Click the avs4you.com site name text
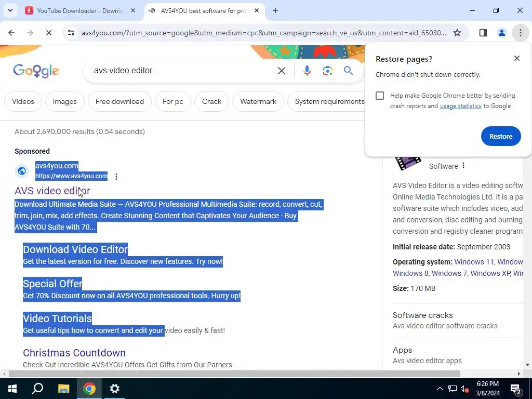The height and width of the screenshot is (399, 532). pyautogui.click(x=57, y=166)
